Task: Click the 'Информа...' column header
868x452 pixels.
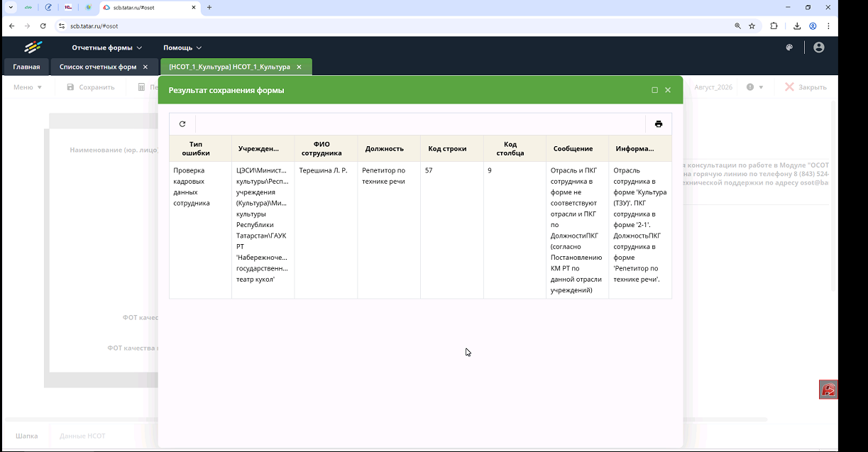Action: [x=640, y=148]
